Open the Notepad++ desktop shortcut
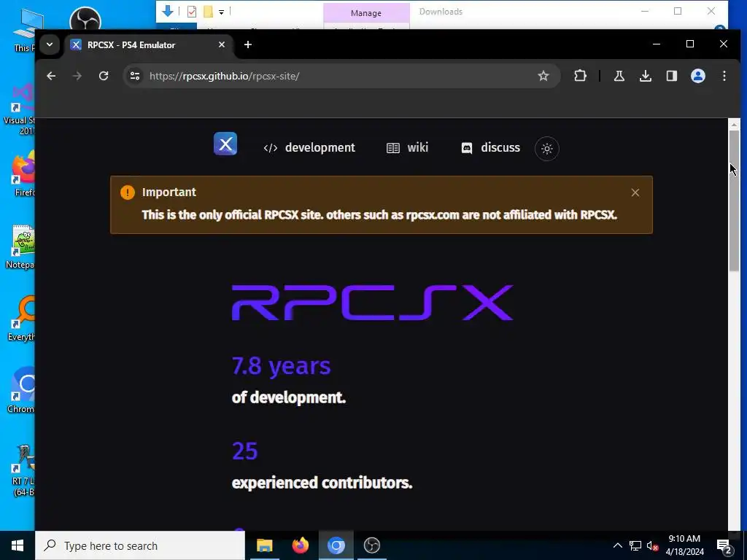Screen dimensions: 747x560 pyautogui.click(x=20, y=247)
